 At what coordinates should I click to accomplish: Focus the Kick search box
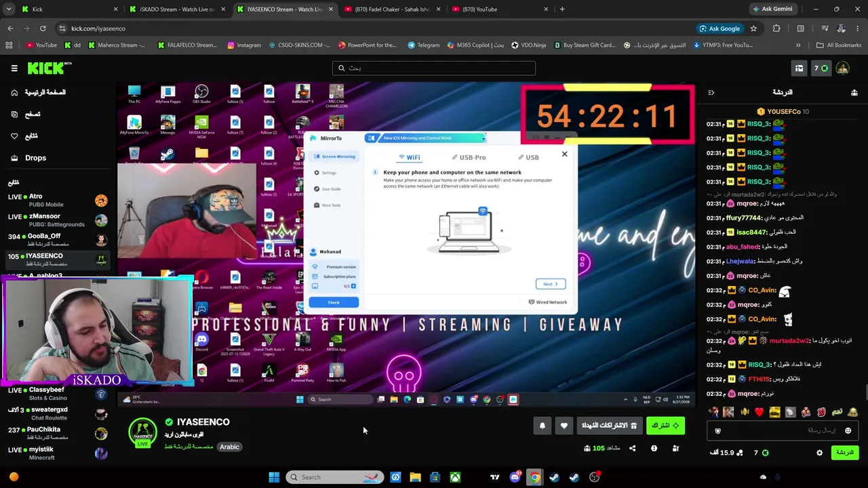pyautogui.click(x=434, y=68)
